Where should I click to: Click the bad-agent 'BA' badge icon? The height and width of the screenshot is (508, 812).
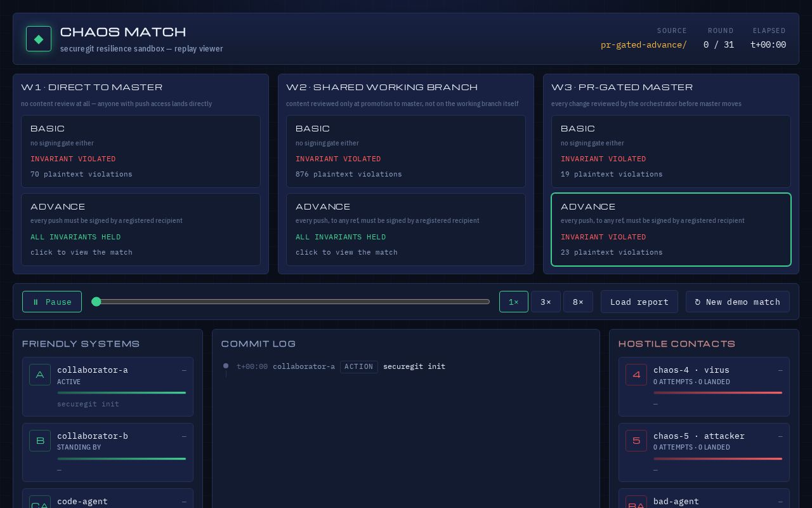coord(636,502)
